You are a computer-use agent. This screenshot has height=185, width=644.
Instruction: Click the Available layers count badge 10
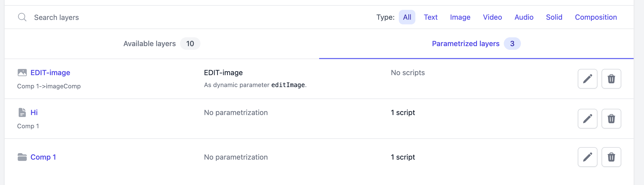(190, 44)
